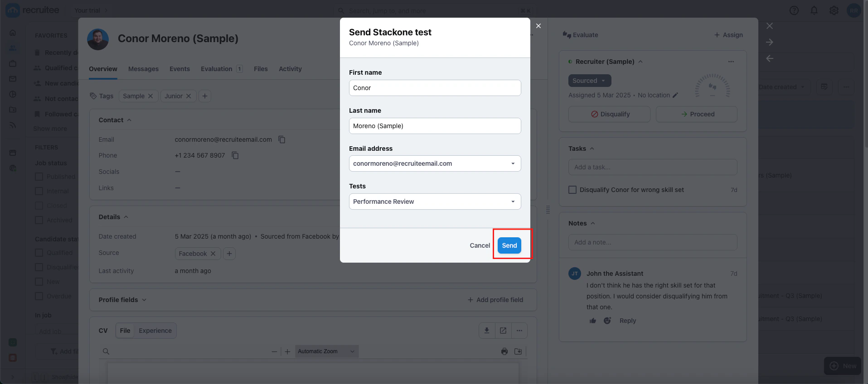This screenshot has width=868, height=384.
Task: Click the Add a task field
Action: click(653, 167)
